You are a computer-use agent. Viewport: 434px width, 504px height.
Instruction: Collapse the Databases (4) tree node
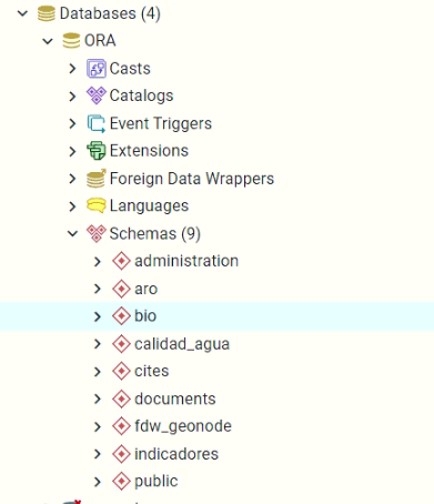coord(23,14)
